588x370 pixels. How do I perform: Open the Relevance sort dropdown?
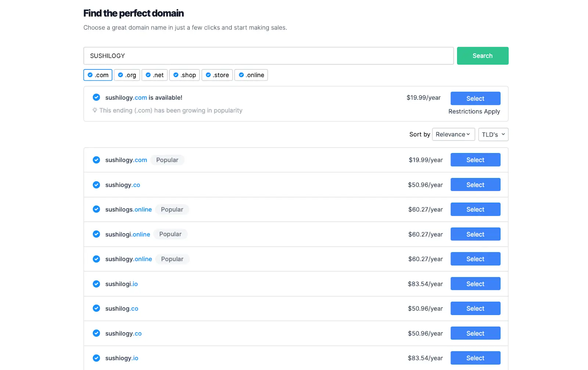point(453,134)
